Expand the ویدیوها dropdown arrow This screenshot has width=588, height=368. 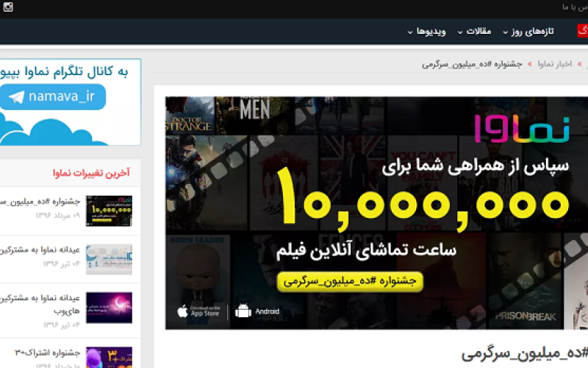tap(411, 32)
